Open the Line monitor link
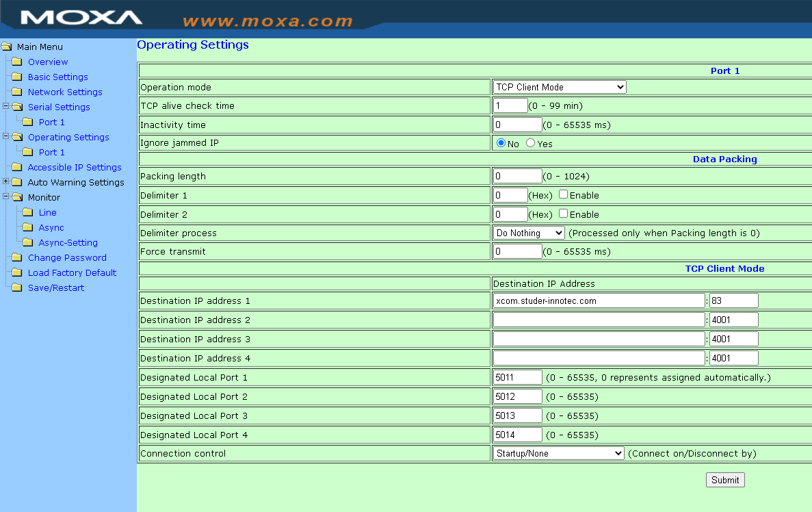Screen dimensions: 812x512 [48, 212]
